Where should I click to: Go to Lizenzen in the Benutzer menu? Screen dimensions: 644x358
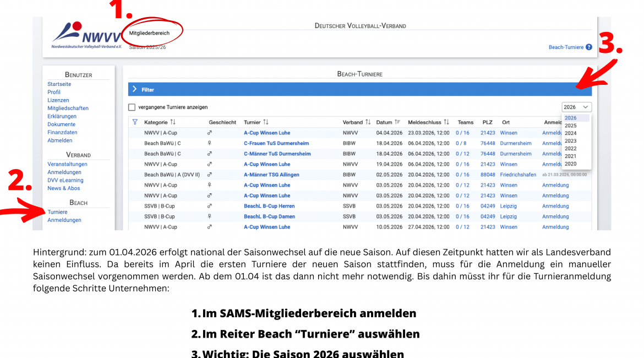(x=58, y=100)
